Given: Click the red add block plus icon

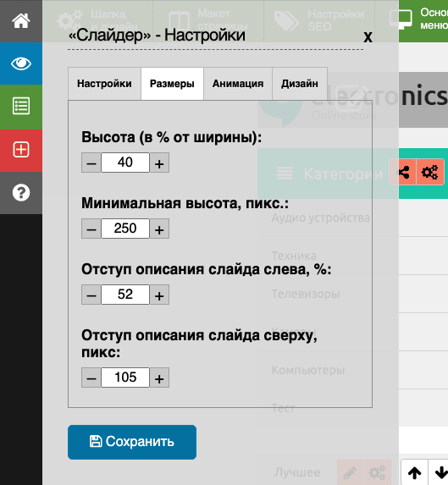Looking at the screenshot, I should coord(21,150).
